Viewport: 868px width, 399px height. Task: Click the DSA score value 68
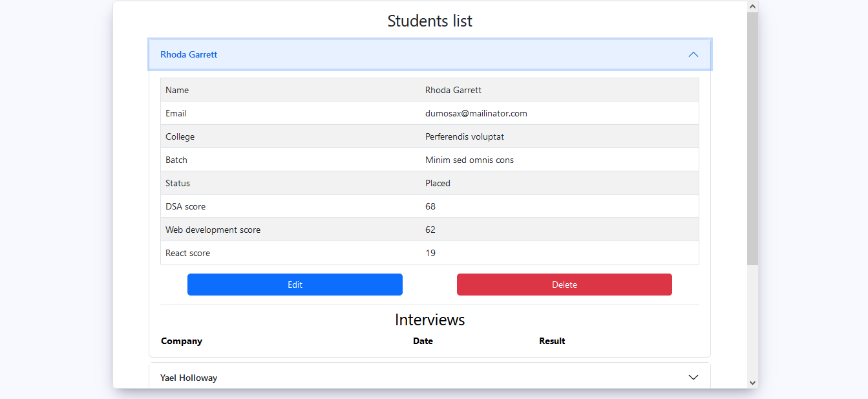pos(430,206)
